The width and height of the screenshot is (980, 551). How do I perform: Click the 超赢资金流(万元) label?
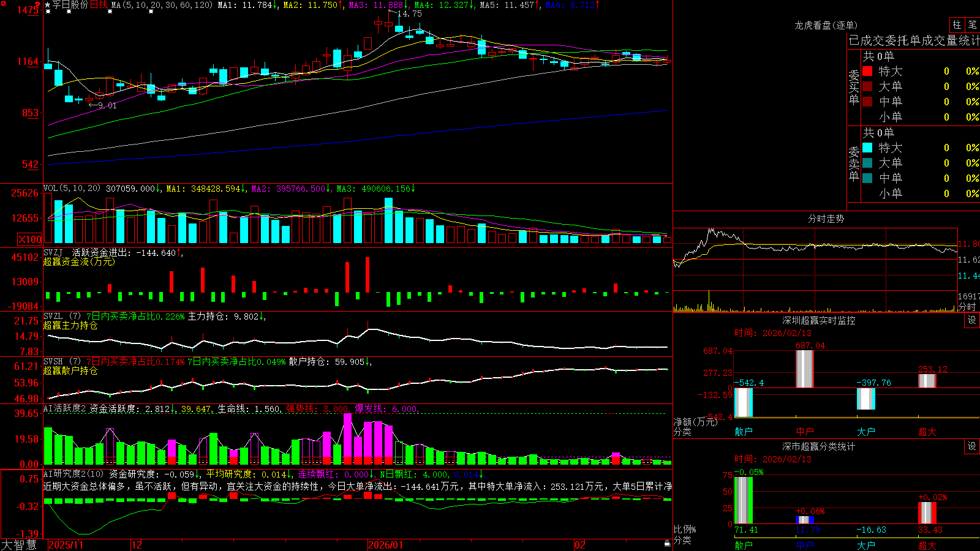(79, 261)
